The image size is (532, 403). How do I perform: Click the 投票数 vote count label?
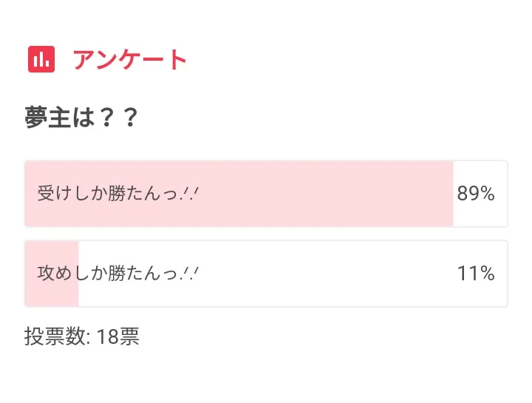pos(57,337)
